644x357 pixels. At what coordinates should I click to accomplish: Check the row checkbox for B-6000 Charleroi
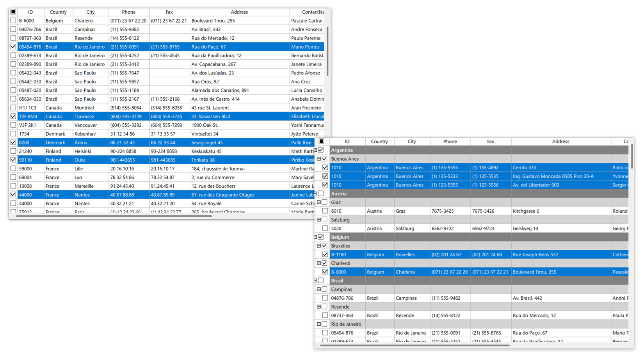coord(13,20)
